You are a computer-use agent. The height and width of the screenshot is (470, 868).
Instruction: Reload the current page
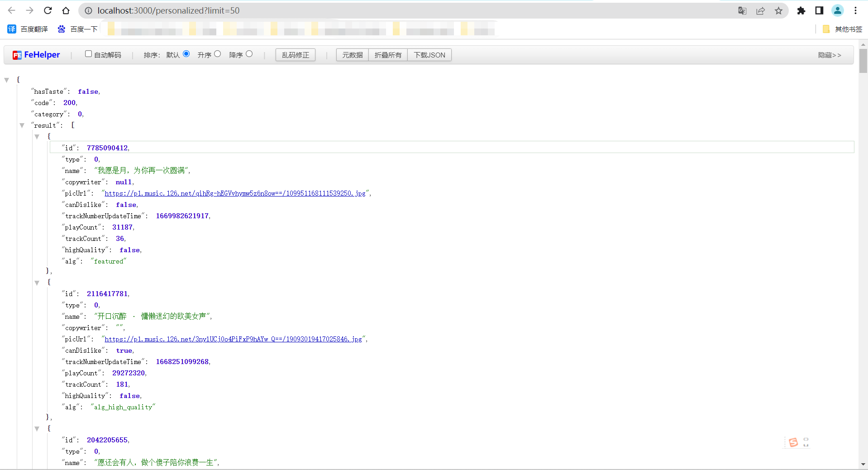coord(48,10)
